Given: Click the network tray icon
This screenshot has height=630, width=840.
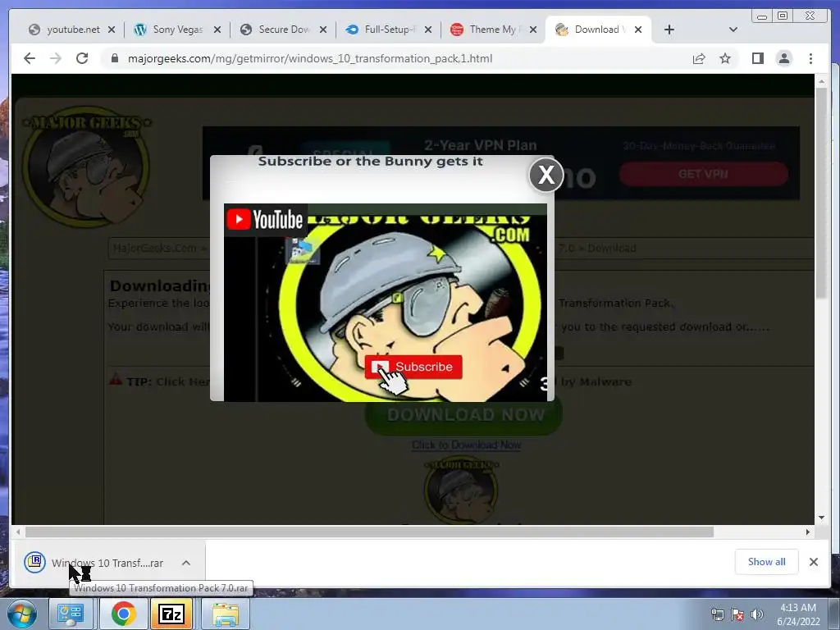Looking at the screenshot, I should (x=717, y=614).
